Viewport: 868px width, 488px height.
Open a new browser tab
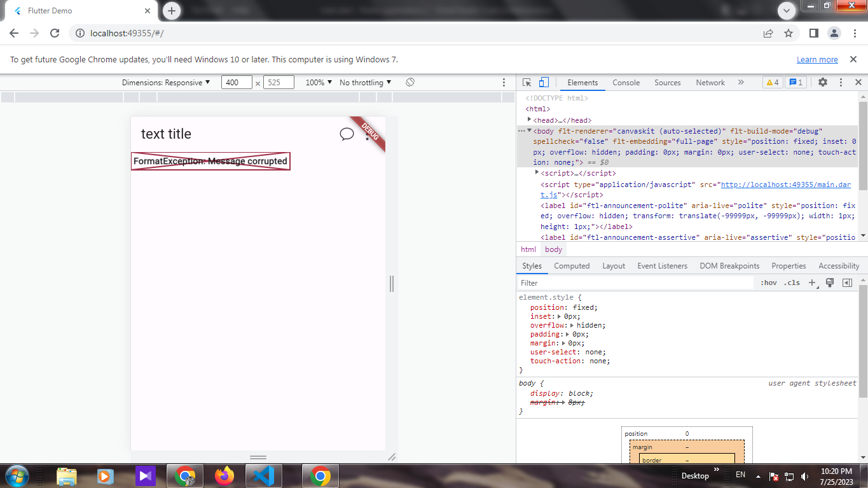point(172,11)
